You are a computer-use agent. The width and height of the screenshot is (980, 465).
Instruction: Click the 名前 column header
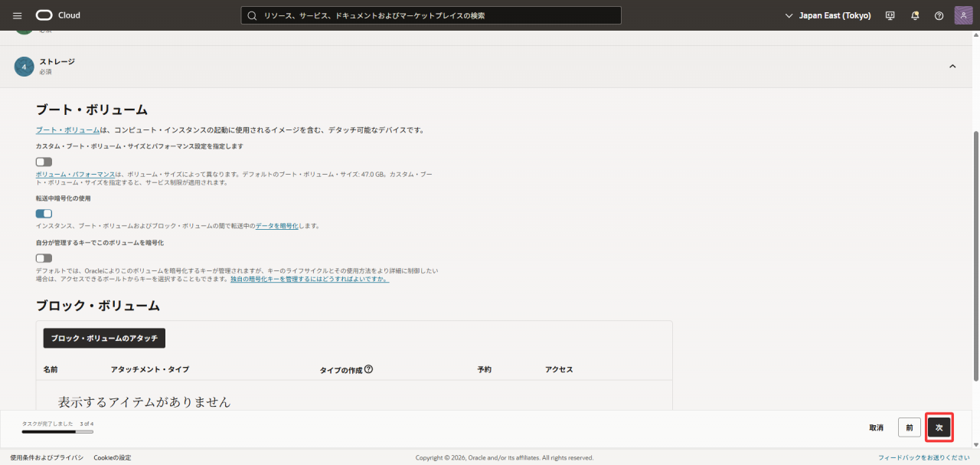pos(51,369)
